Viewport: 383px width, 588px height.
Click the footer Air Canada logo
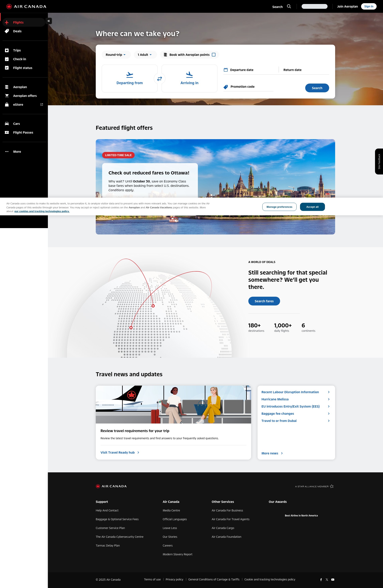point(111,486)
